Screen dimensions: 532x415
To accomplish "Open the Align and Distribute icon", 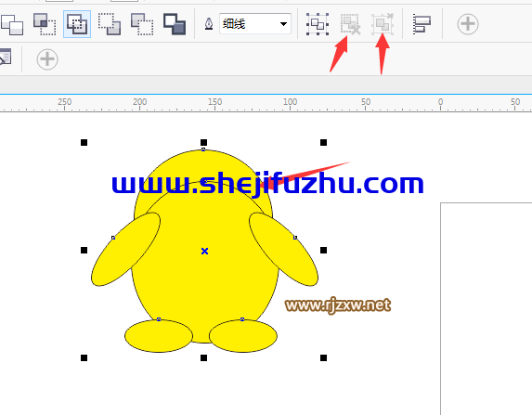I will (x=422, y=24).
